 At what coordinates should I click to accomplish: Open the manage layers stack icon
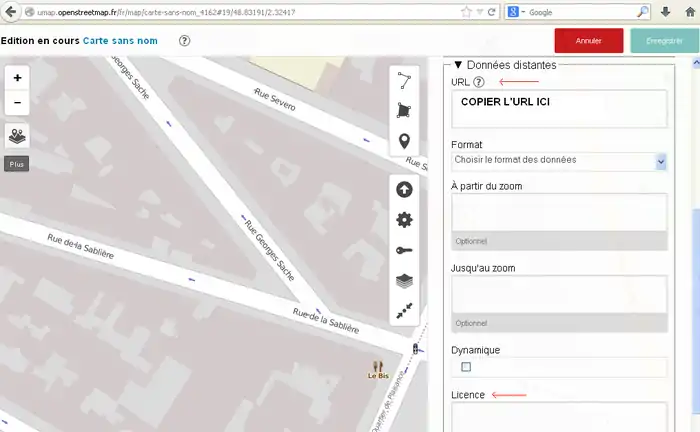pos(404,281)
